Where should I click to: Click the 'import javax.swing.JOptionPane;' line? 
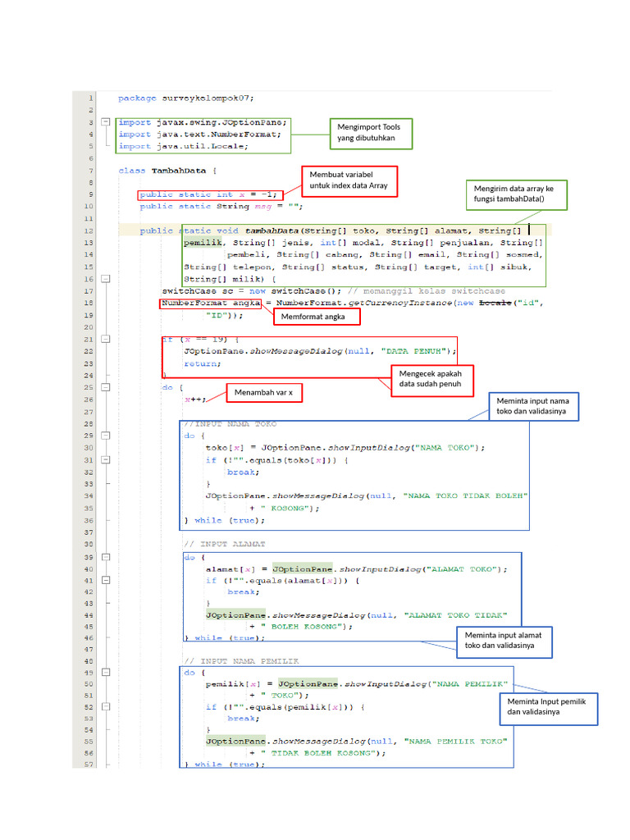203,123
